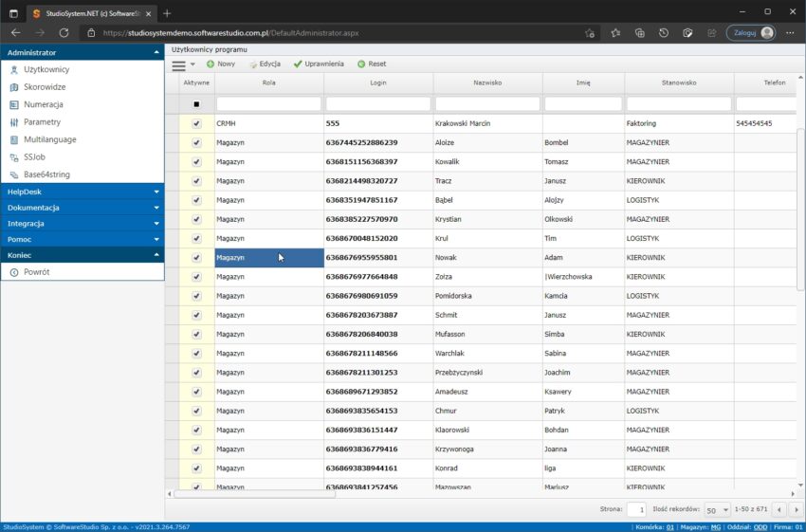Click the Skorowidze sidebar icon
806x532 pixels.
click(x=14, y=87)
